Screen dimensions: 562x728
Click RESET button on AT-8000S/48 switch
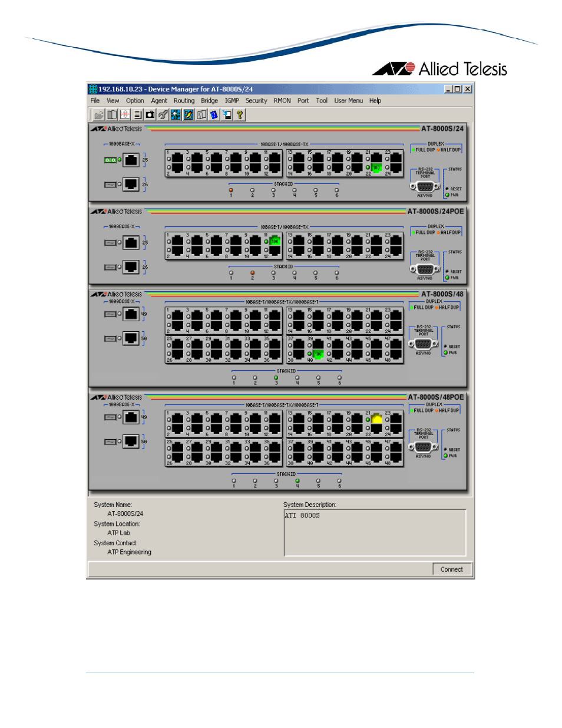tap(445, 346)
